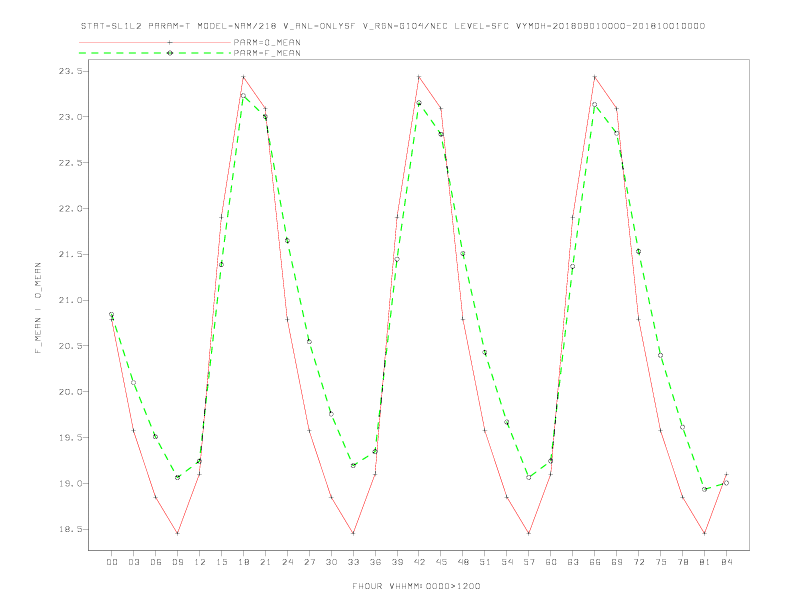Click the x-axis title FHOUR VHHMM:0000>1200
Image resolution: width=792 pixels, height=612 pixels.
416,586
